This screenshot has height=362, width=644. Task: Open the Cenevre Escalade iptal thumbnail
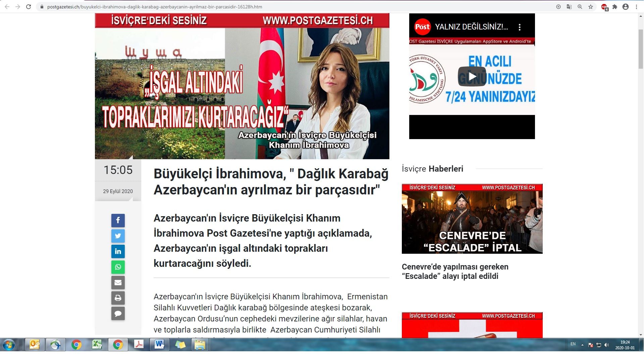472,219
